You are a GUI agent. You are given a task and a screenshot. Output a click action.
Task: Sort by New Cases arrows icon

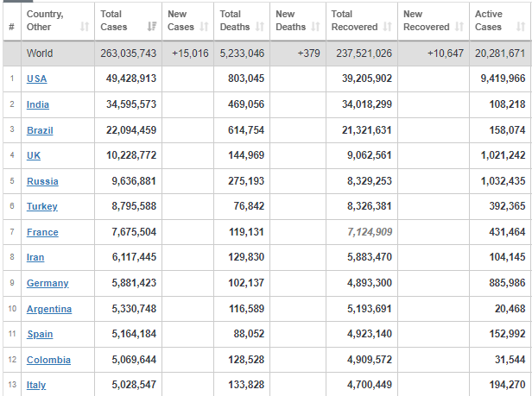point(204,27)
